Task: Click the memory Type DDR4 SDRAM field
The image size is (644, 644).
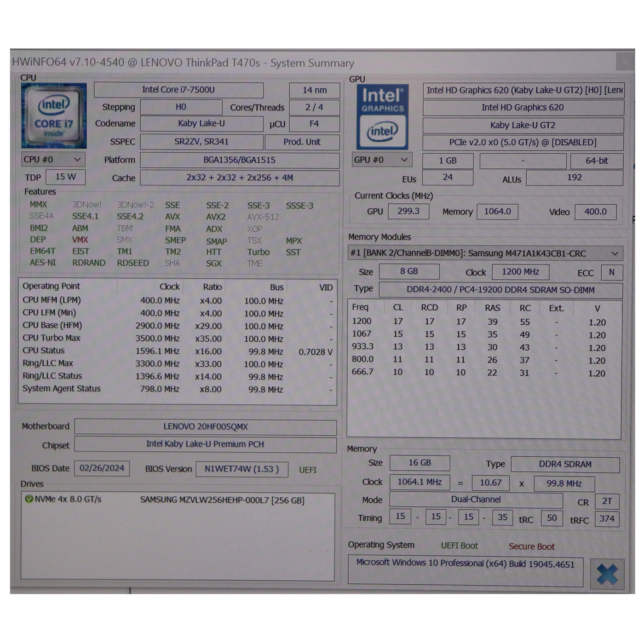Action: (x=565, y=464)
